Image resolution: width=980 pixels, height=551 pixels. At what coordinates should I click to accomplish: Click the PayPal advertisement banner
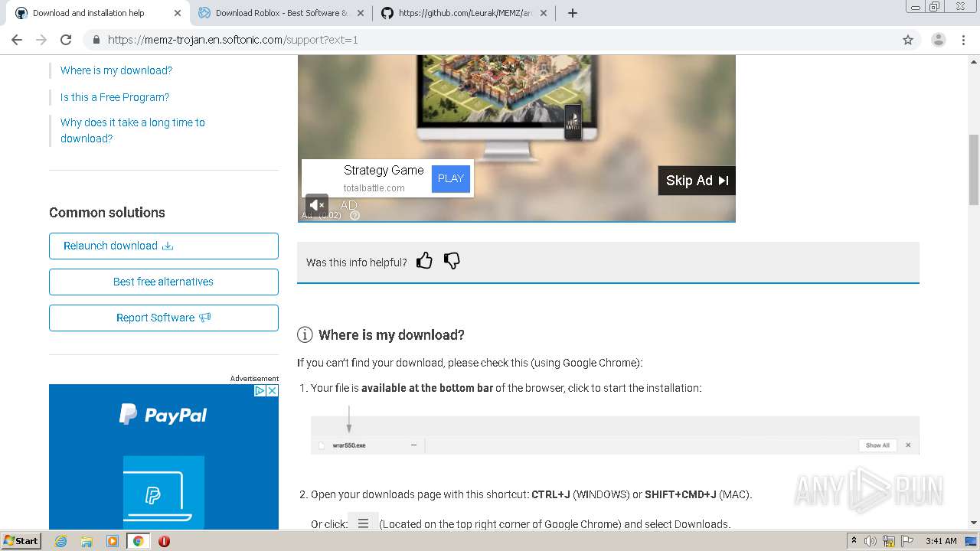click(x=164, y=457)
